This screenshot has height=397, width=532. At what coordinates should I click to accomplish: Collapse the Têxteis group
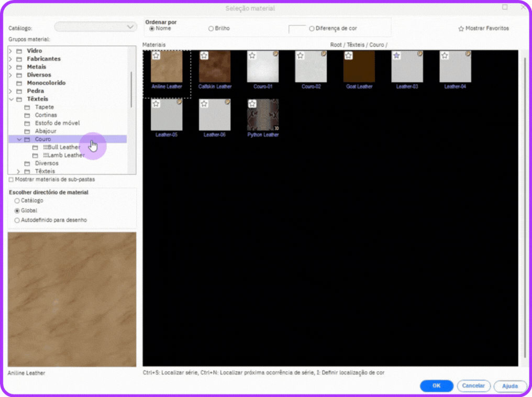coord(10,99)
